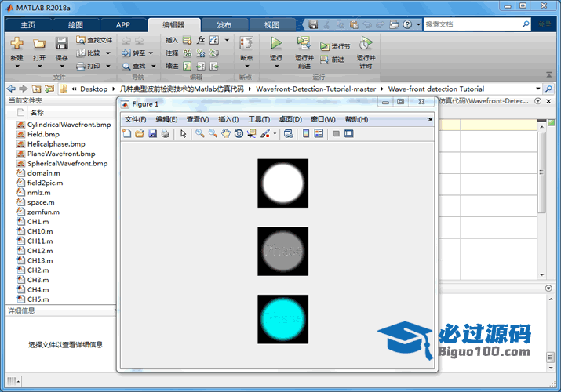
Task: Open the saved figure file icon in the Figure toolbar
Action: tap(140, 134)
